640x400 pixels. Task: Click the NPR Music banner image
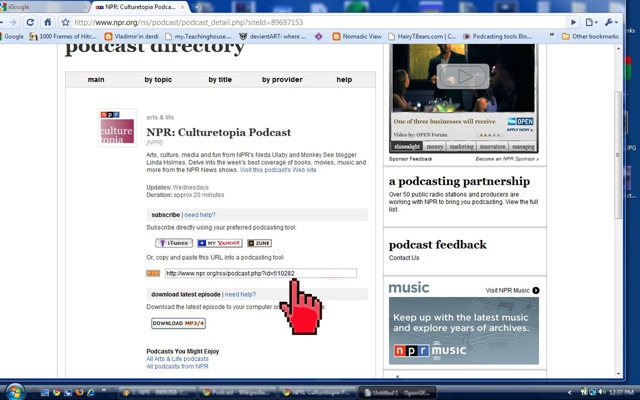[x=464, y=331]
